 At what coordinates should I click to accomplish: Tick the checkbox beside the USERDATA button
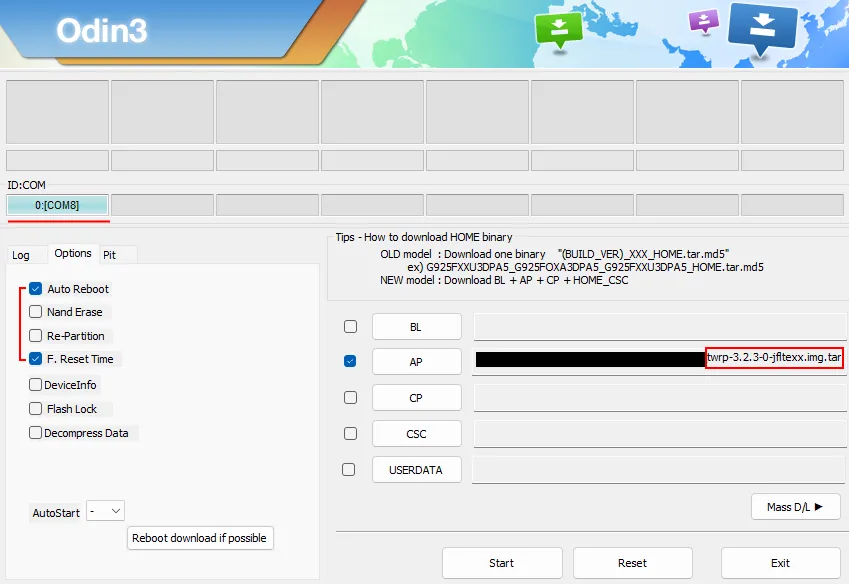(x=349, y=469)
